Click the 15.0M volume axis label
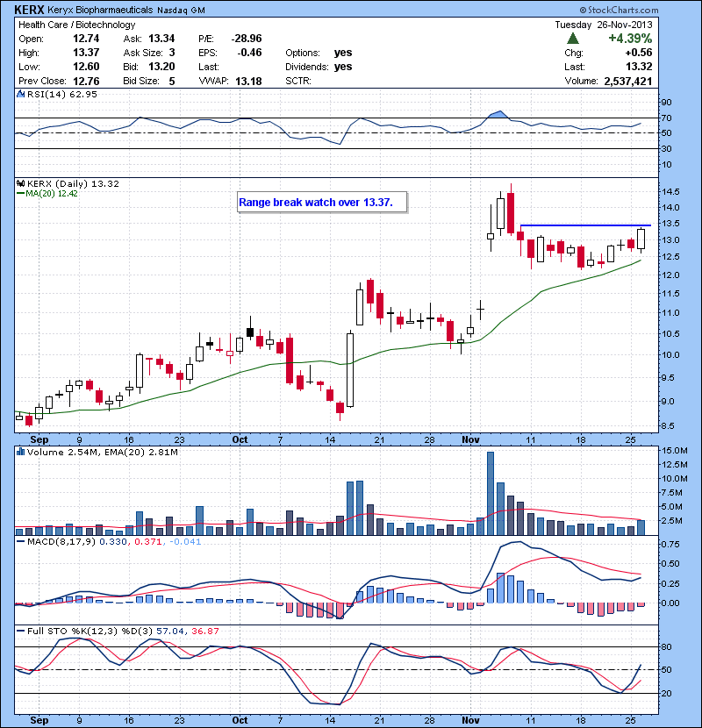The height and width of the screenshot is (728, 702). 675,450
